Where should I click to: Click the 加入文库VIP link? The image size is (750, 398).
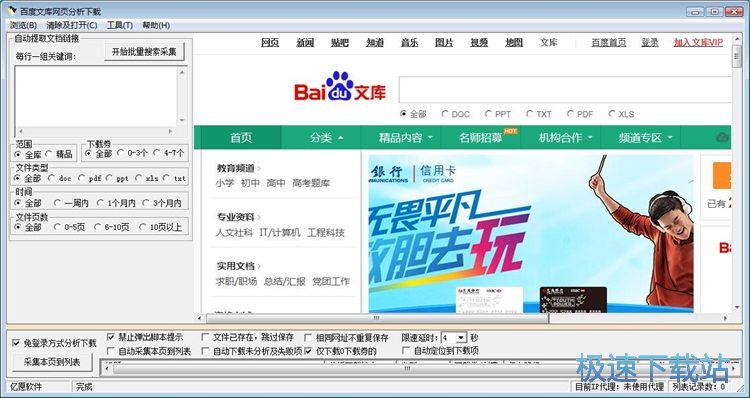coord(698,43)
